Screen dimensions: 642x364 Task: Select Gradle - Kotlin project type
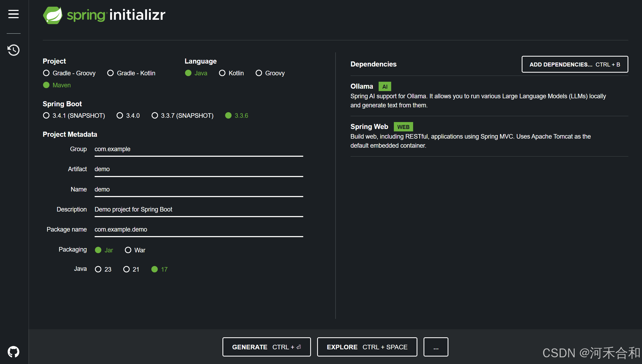pyautogui.click(x=110, y=73)
